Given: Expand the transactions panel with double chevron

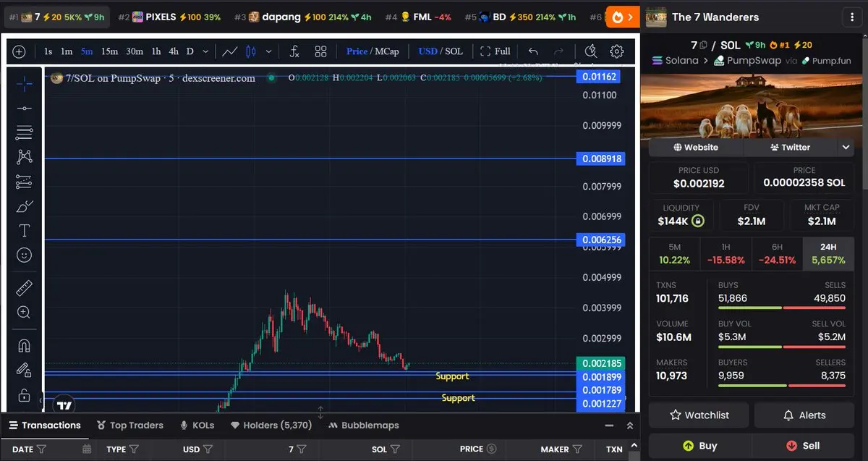Looking at the screenshot, I should (x=630, y=426).
